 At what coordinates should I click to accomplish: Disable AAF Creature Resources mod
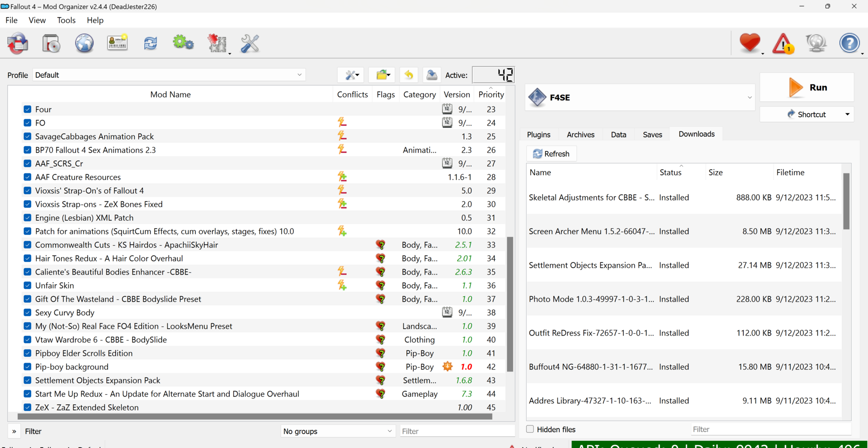click(28, 177)
